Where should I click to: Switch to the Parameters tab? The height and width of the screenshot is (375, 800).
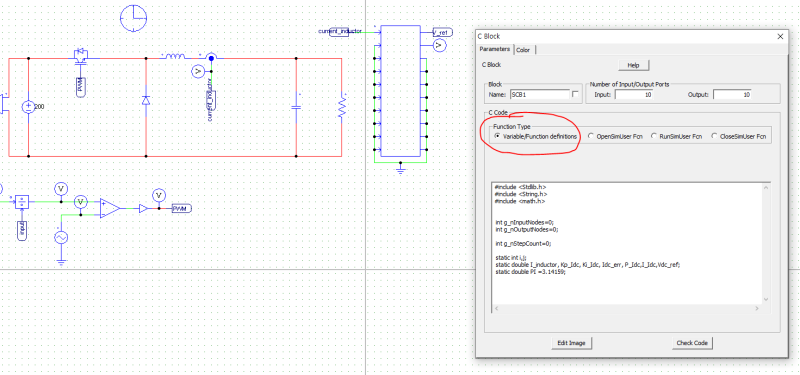tap(494, 49)
